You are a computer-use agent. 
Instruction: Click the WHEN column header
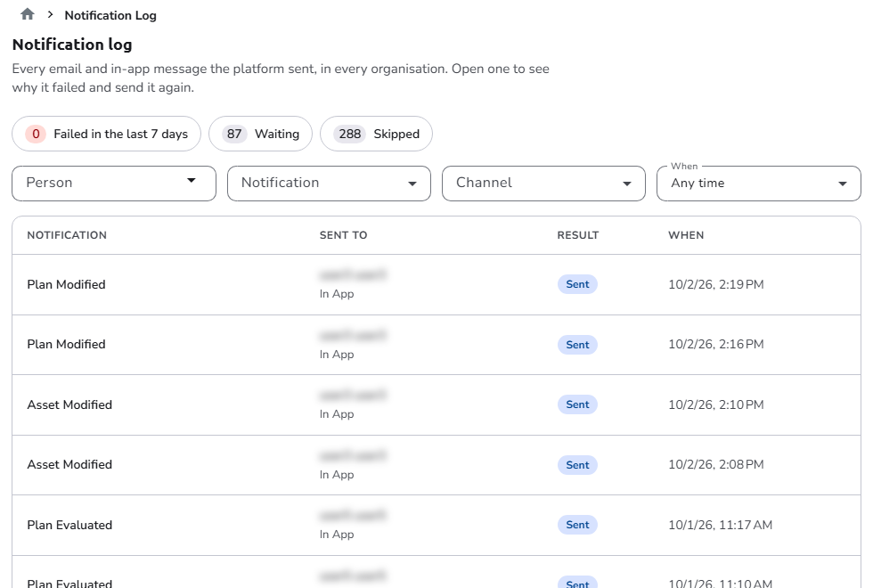tap(686, 235)
